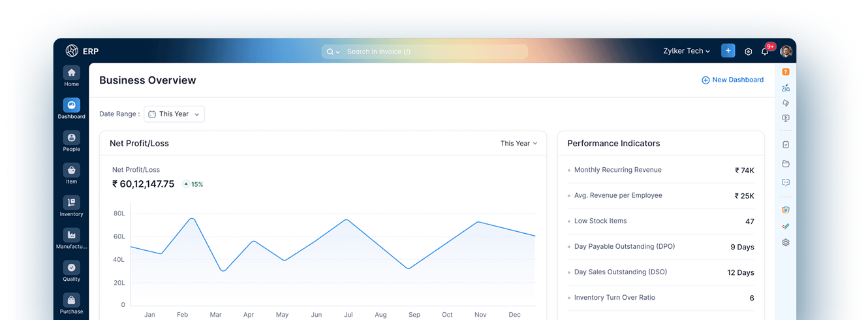Image resolution: width=868 pixels, height=320 pixels.
Task: Click magnifier icon in search bar
Action: click(x=330, y=52)
